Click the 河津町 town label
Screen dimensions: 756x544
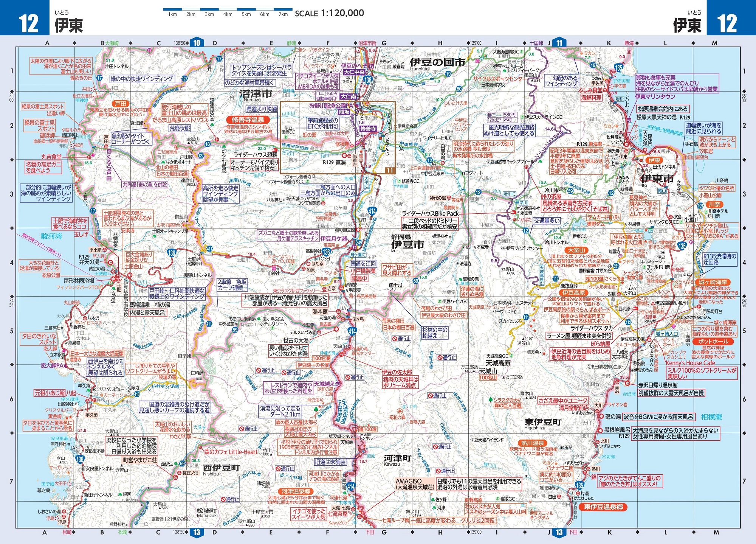coord(397,458)
